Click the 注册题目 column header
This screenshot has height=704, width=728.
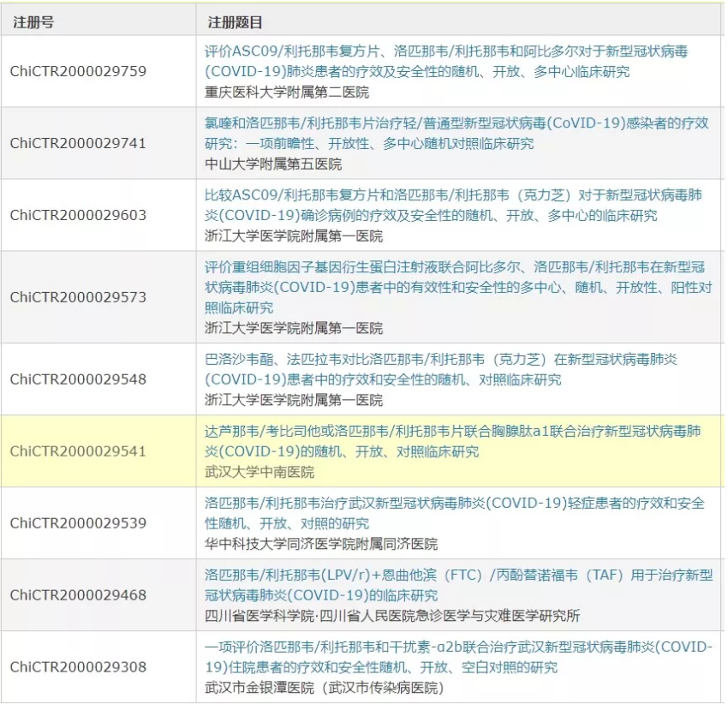click(x=235, y=22)
